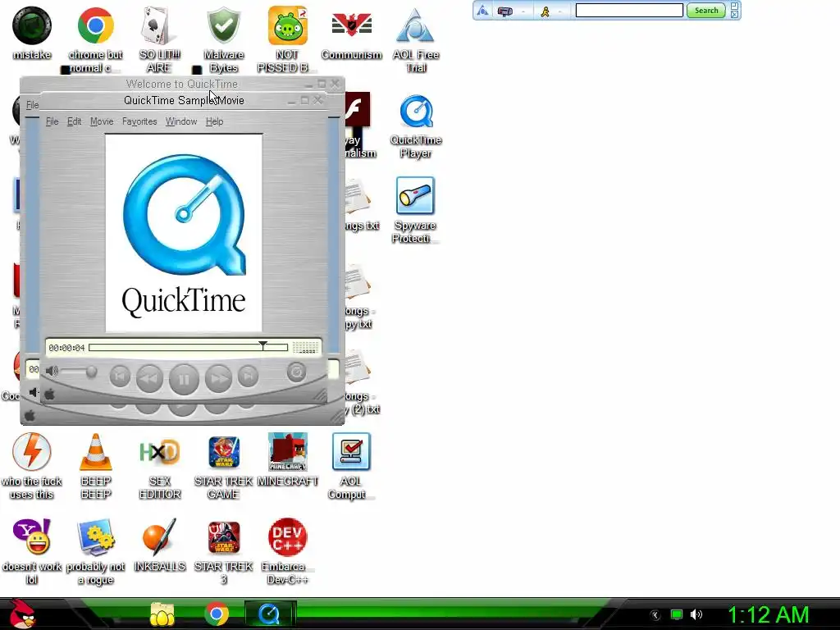Screen dimensions: 840x630
Task: Open the Edit menu
Action: pyautogui.click(x=74, y=121)
